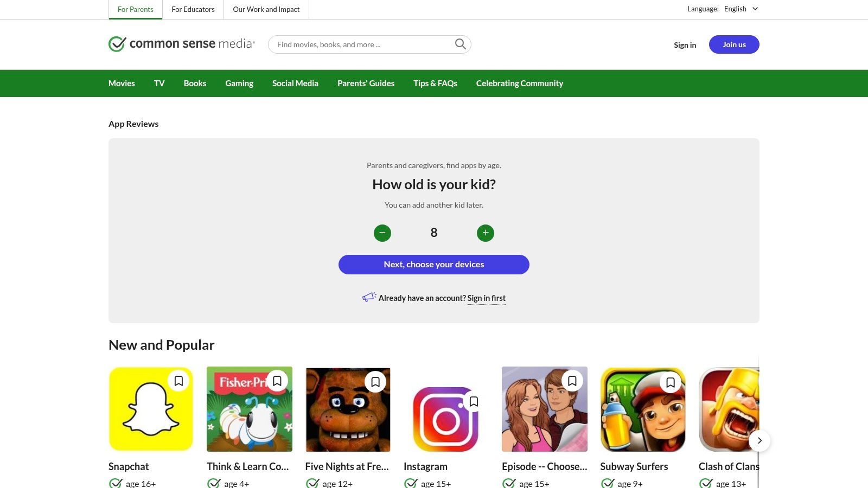Bookmark the Snapchat app
Image resolution: width=868 pixels, height=488 pixels.
click(x=178, y=381)
